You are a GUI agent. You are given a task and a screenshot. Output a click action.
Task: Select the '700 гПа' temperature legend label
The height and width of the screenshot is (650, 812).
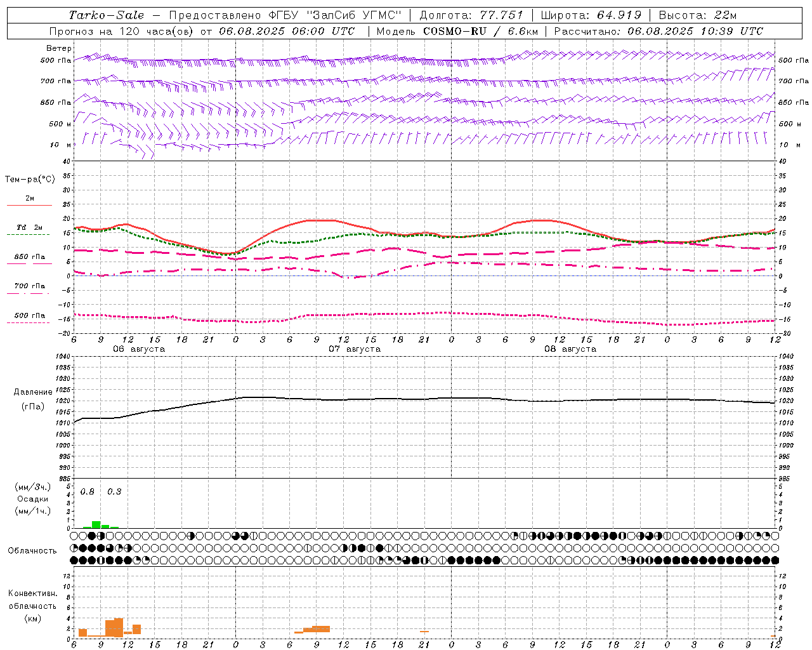pos(29,286)
